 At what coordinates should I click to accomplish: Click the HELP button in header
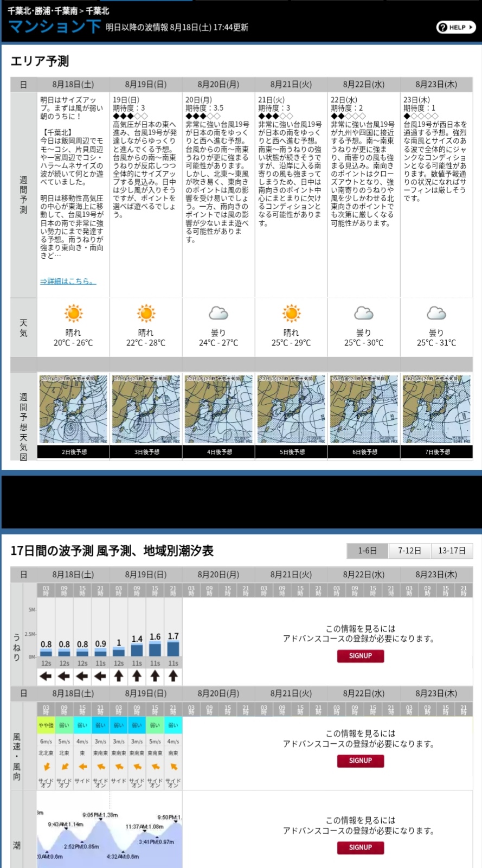[x=455, y=27]
